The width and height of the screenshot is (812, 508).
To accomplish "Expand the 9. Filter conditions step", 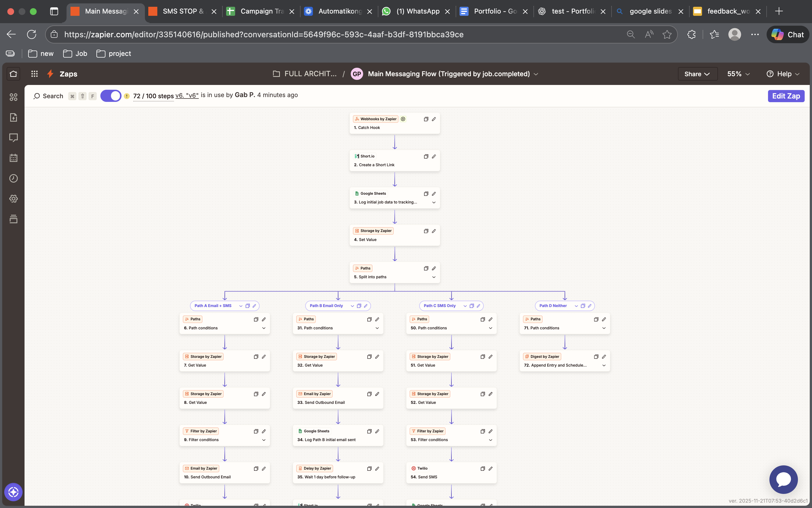I will tap(264, 440).
